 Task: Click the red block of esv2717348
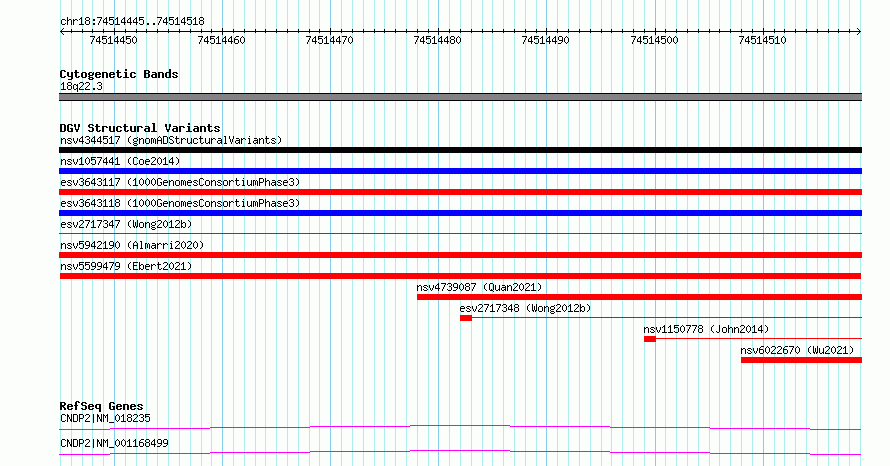click(x=466, y=318)
